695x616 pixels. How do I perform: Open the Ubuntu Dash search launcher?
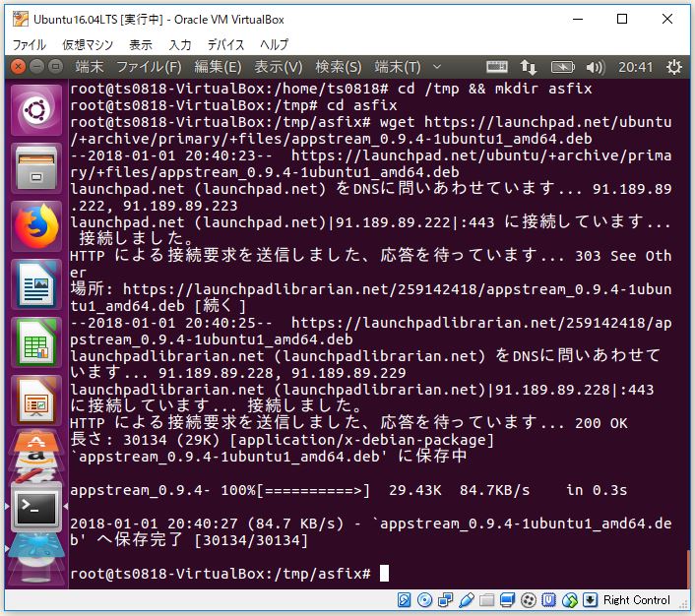point(36,110)
